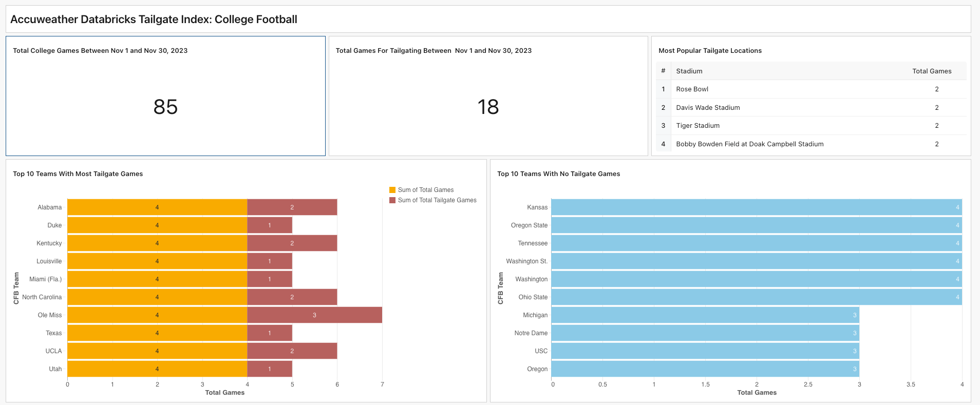Select the Tiger Stadium table row

(698, 126)
